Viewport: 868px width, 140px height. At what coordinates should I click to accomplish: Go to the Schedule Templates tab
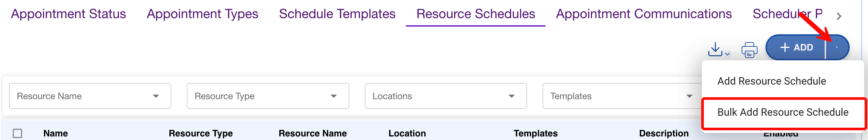coord(337,14)
